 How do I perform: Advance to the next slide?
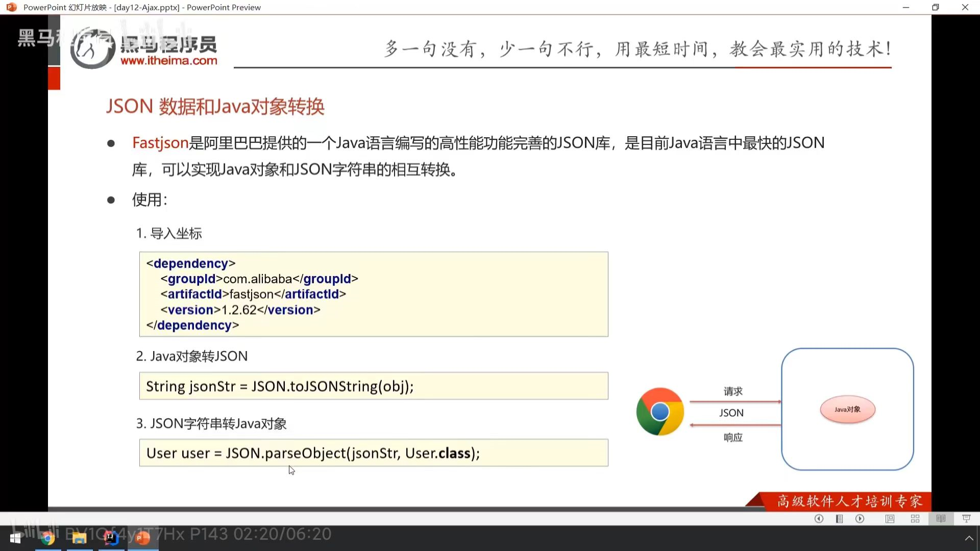[860, 519]
